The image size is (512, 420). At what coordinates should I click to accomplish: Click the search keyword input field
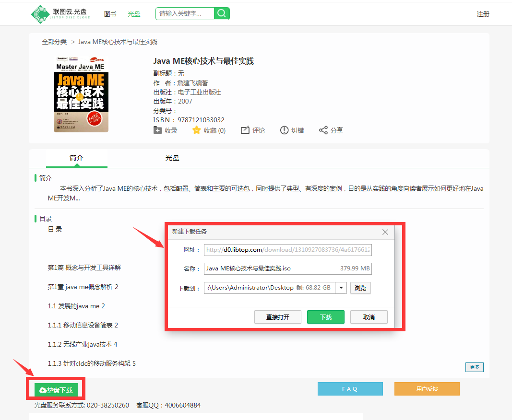185,13
